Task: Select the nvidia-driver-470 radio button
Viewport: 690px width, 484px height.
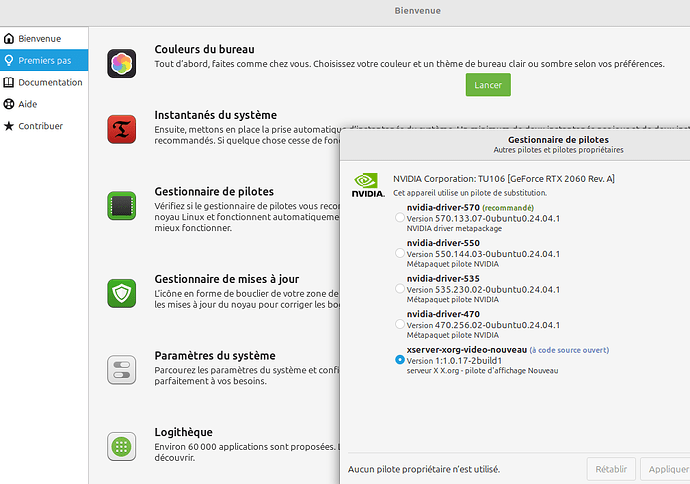Action: pos(400,324)
